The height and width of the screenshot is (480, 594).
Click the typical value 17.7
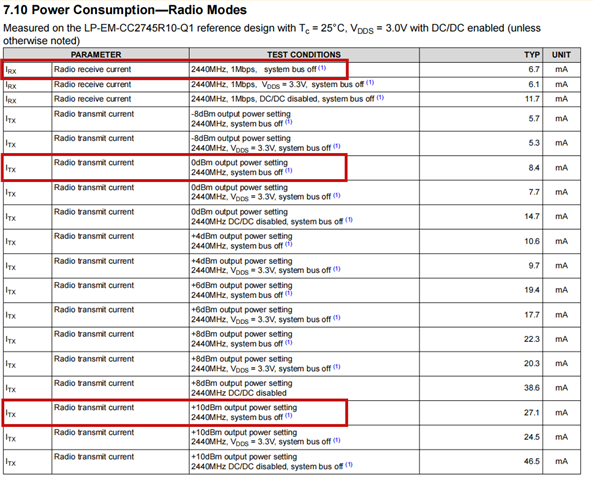(532, 315)
